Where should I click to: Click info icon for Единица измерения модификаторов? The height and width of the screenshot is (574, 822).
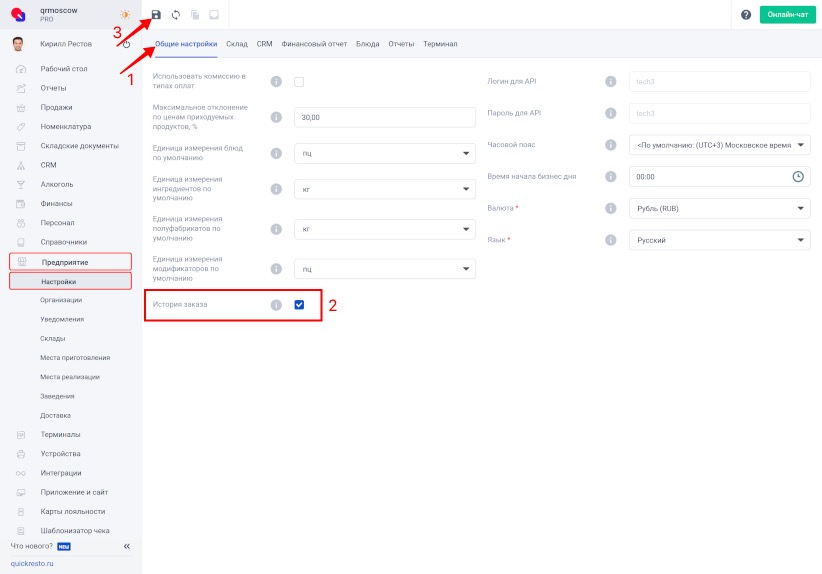[x=276, y=269]
